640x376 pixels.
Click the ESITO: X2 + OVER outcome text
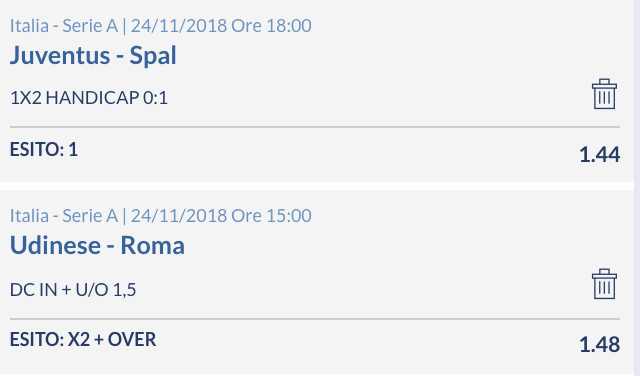click(x=83, y=340)
